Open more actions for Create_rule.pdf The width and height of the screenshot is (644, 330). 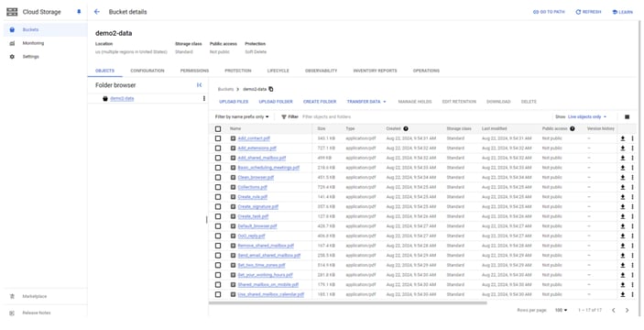click(x=632, y=197)
